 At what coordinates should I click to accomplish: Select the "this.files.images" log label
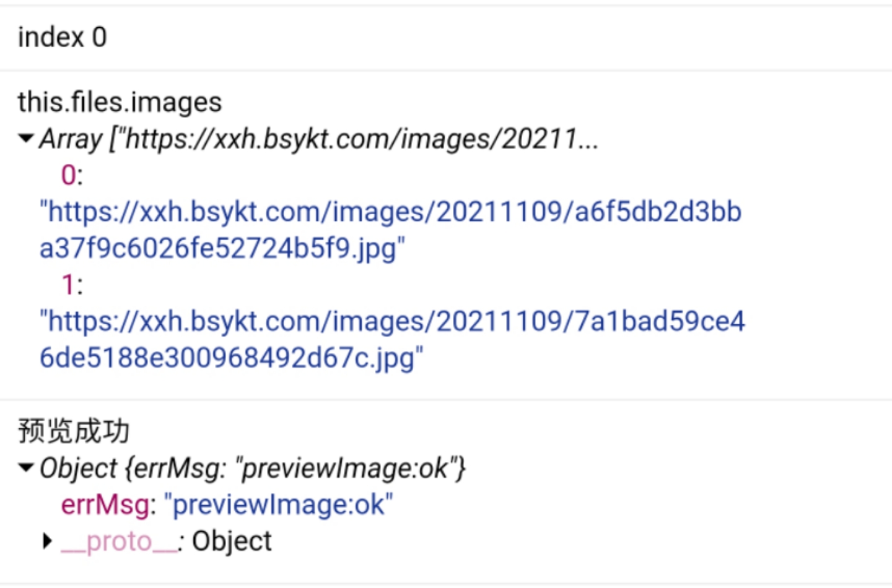[120, 102]
